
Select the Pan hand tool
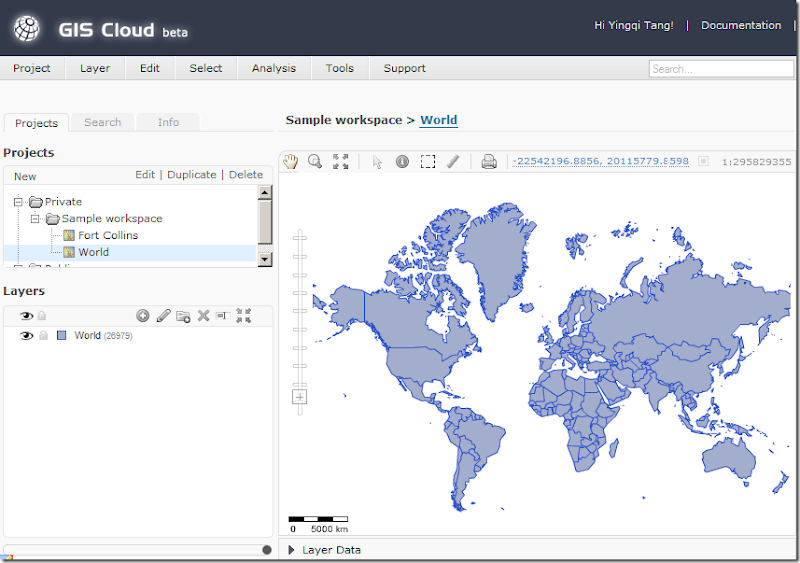pos(290,161)
